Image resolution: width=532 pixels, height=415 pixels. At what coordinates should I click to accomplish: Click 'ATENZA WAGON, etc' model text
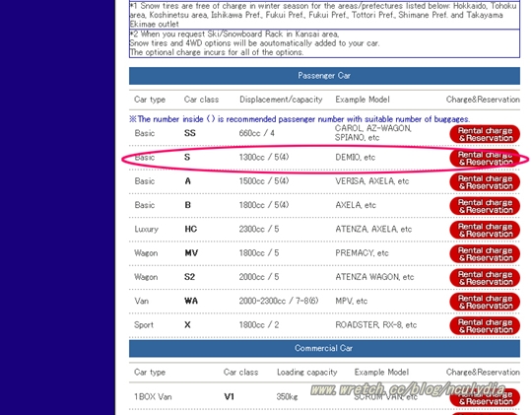374,277
